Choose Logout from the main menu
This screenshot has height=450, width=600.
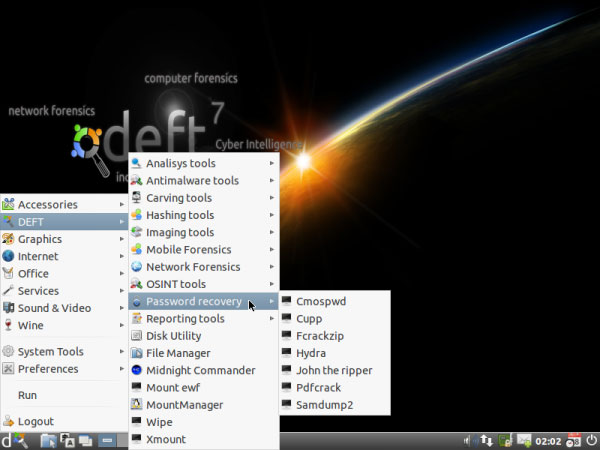64,421
